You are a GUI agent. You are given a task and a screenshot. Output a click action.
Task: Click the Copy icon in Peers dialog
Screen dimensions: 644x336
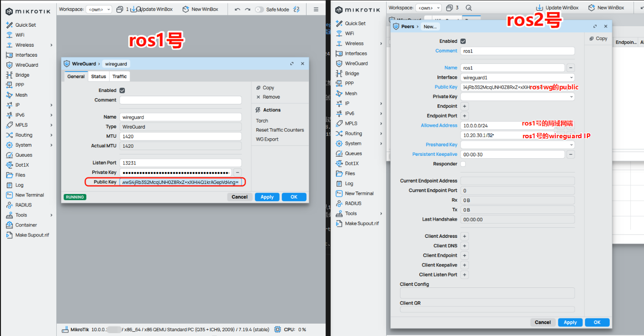592,39
